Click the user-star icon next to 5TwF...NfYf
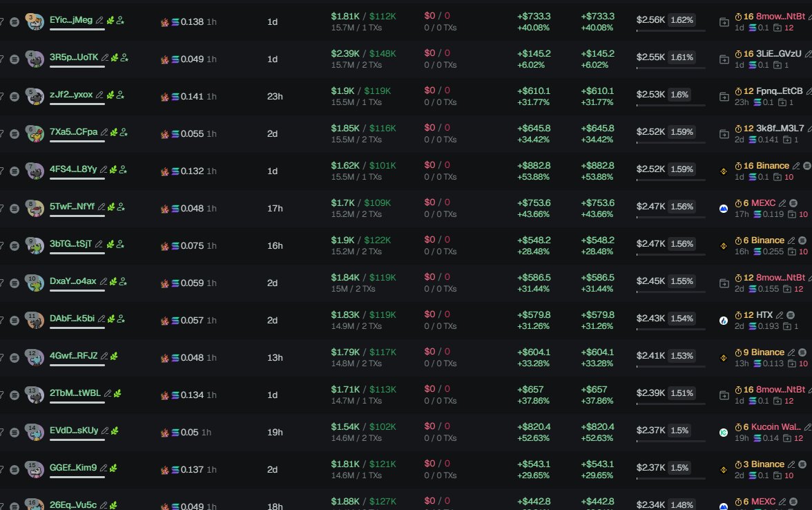 [121, 207]
